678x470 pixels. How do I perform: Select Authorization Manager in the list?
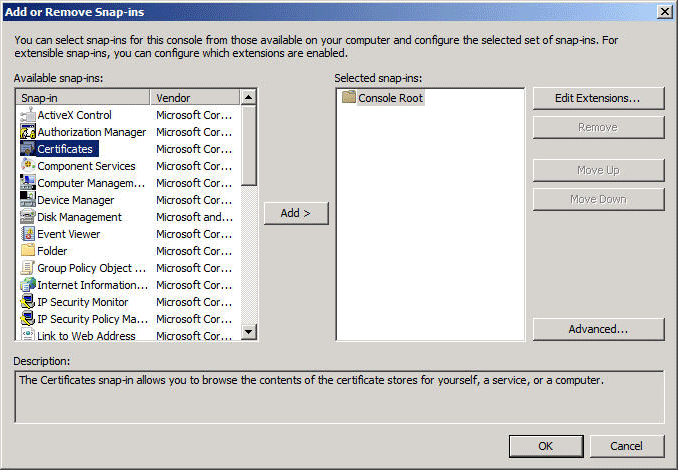coord(92,132)
